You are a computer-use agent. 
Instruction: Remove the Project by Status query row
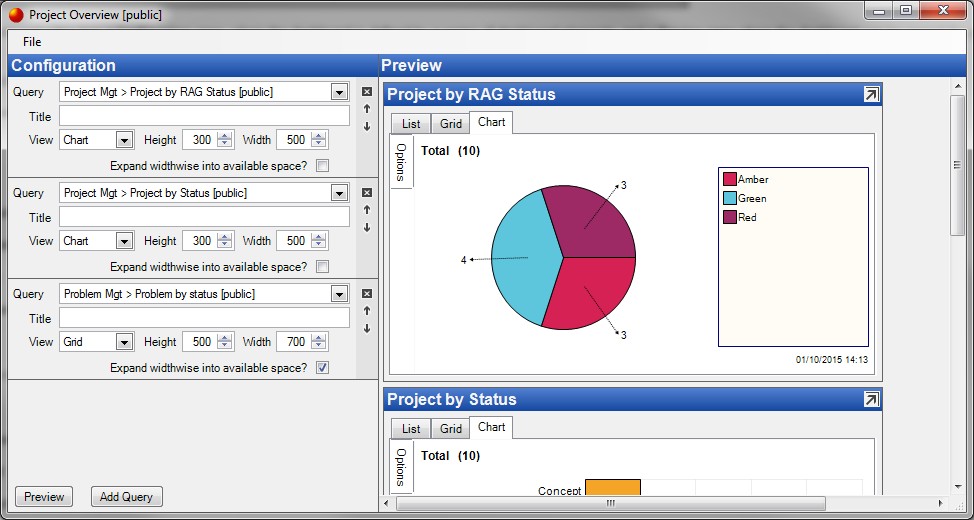click(366, 193)
